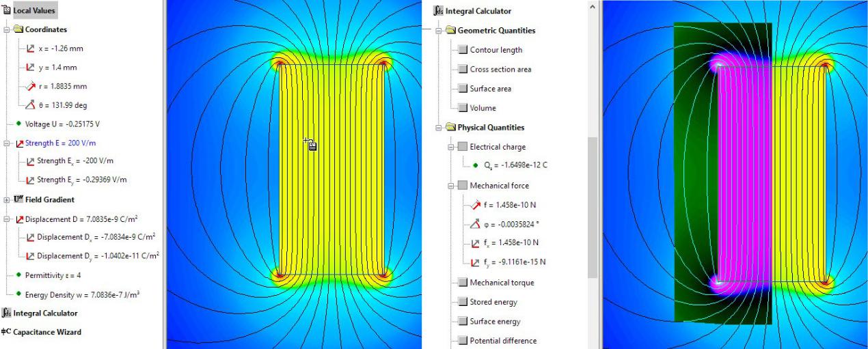Select the Physical Quantities label
This screenshot has height=349, width=868.
491,127
